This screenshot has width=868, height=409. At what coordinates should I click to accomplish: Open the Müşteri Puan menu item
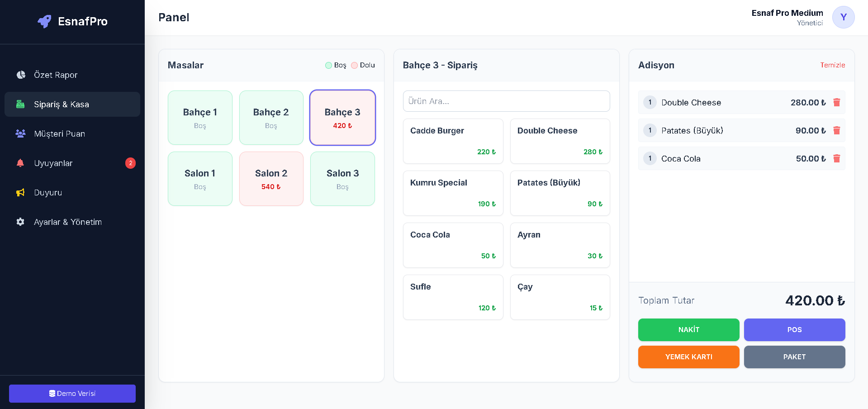59,134
